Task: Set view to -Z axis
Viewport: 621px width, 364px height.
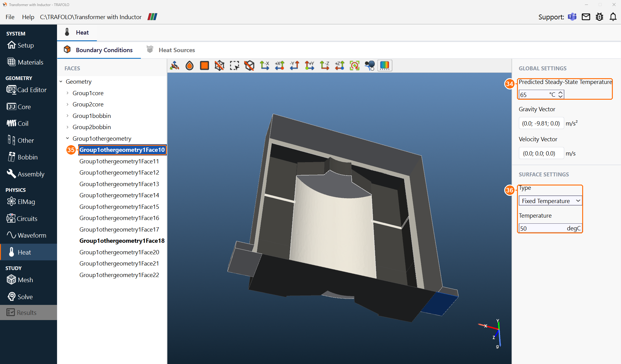Action: pos(324,65)
